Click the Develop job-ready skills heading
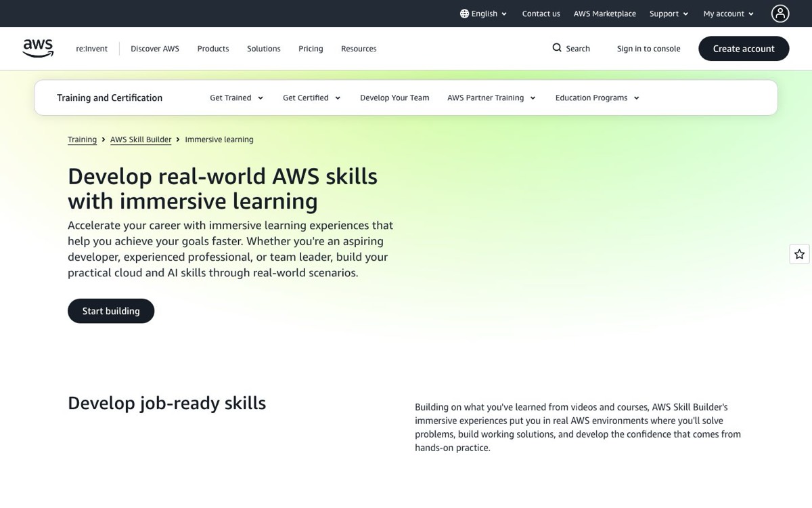The height and width of the screenshot is (508, 812). click(x=166, y=403)
